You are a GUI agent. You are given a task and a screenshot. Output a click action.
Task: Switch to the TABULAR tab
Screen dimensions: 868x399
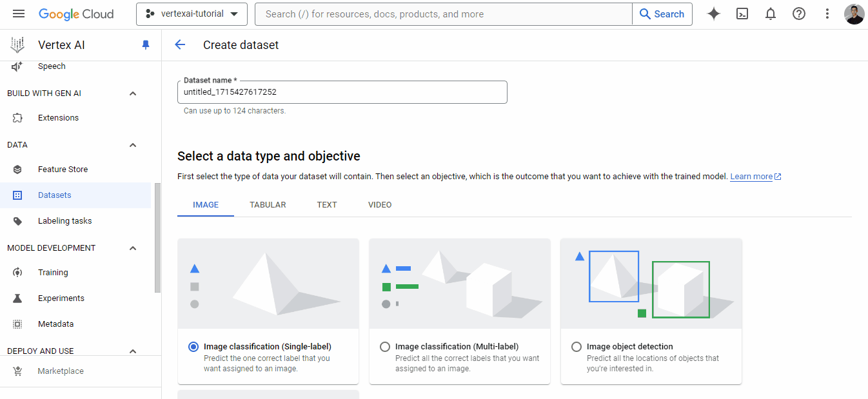tap(268, 205)
